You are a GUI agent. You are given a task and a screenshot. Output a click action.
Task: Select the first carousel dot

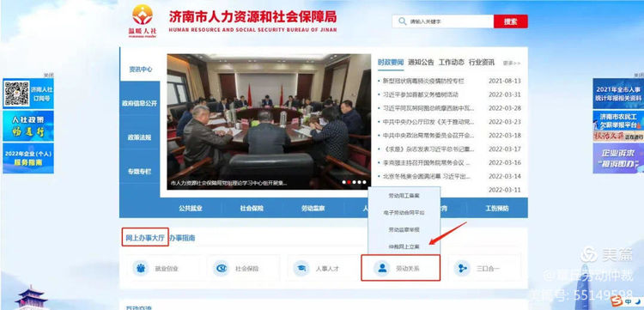click(x=343, y=182)
